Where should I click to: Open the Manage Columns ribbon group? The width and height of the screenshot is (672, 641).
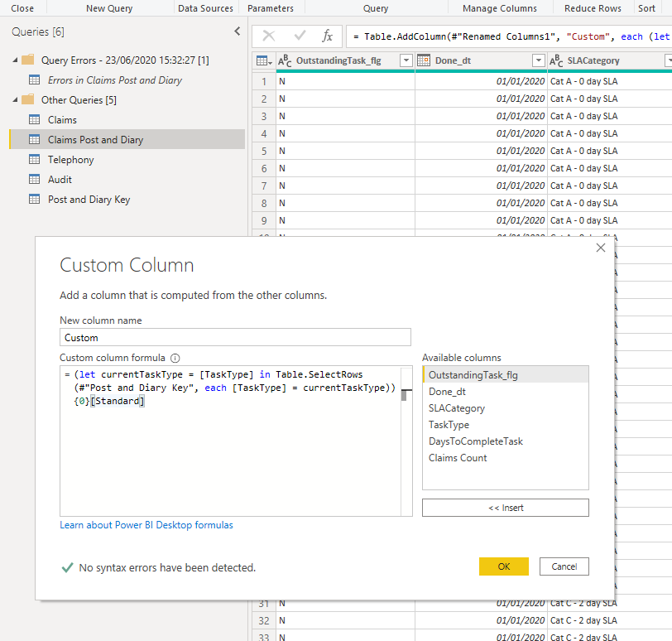click(x=500, y=8)
